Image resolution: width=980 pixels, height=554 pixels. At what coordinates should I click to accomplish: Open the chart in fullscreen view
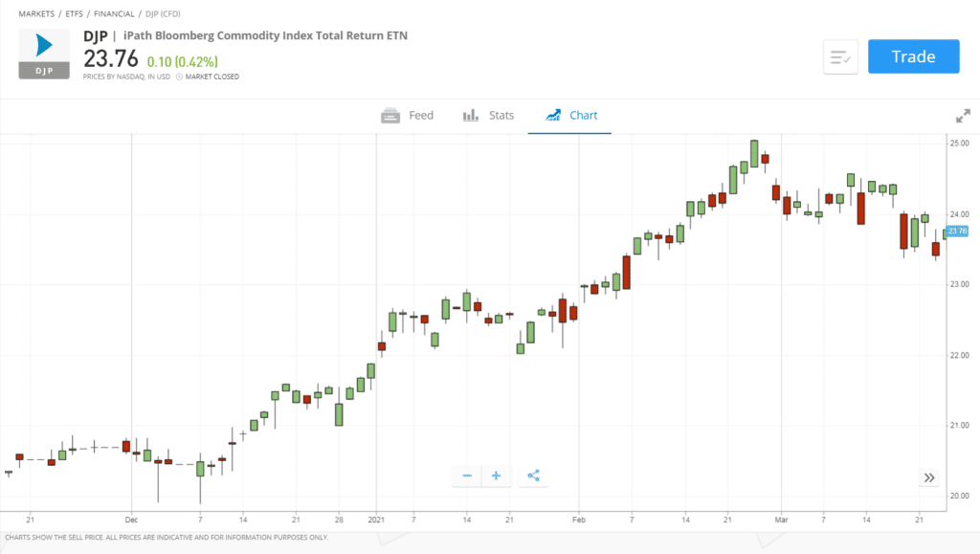(962, 115)
